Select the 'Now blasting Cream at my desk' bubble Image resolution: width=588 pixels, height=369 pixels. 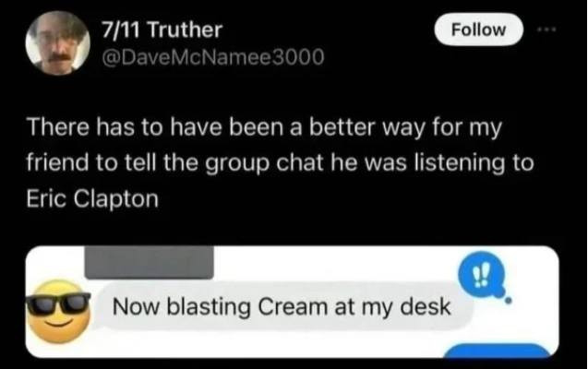pyautogui.click(x=282, y=307)
